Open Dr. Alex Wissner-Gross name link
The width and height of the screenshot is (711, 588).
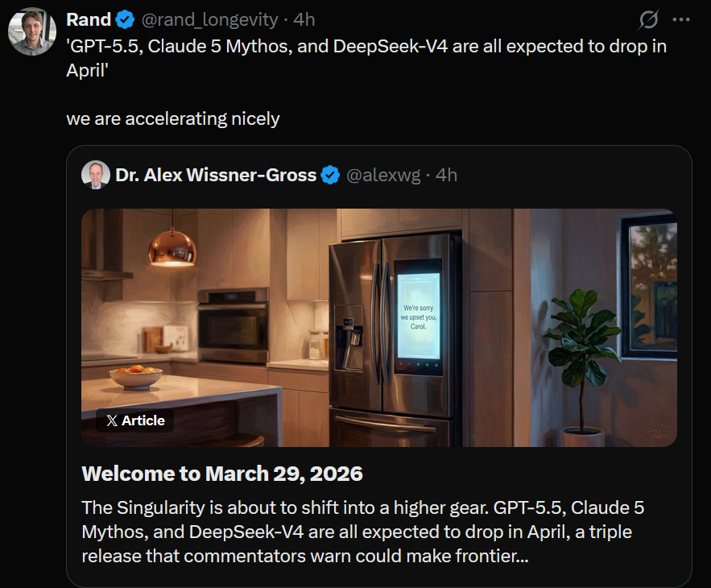216,175
